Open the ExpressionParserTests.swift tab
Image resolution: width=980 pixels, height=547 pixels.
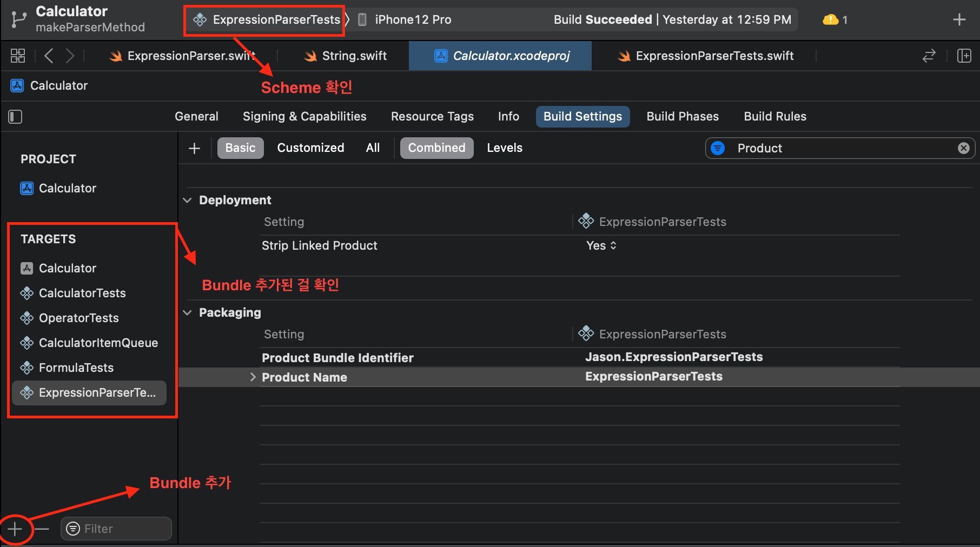click(x=706, y=56)
